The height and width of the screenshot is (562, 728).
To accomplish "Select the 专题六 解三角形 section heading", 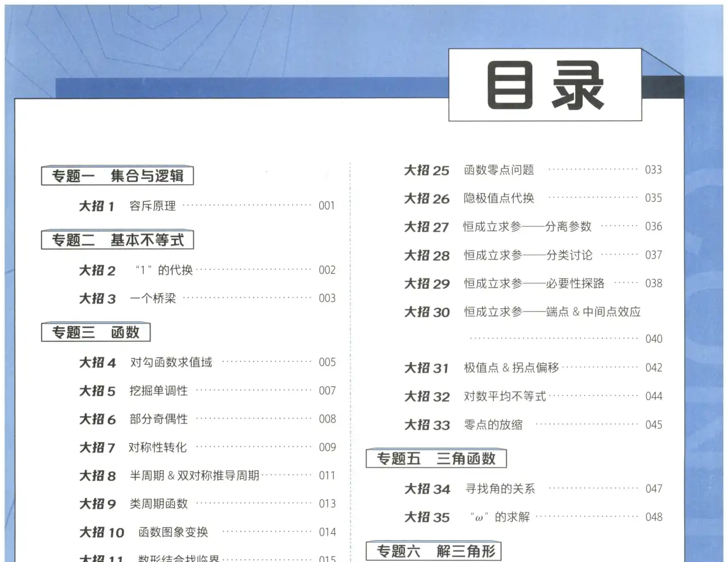I will 433,551.
